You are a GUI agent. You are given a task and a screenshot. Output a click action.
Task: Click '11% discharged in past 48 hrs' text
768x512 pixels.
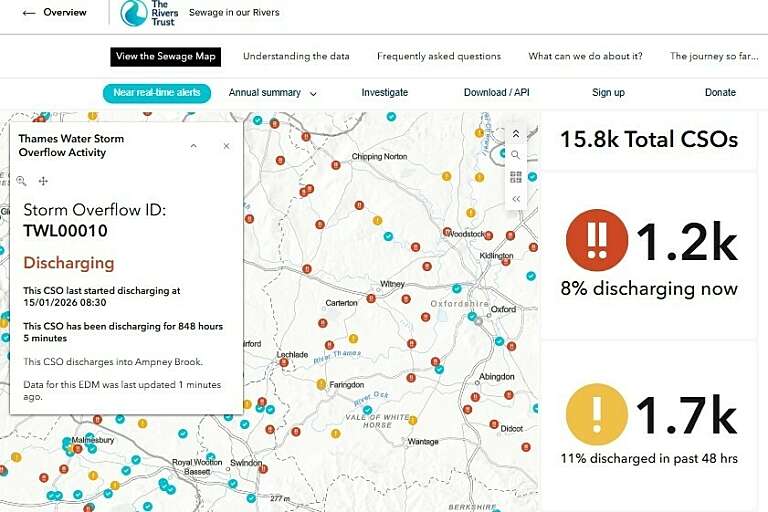point(649,459)
